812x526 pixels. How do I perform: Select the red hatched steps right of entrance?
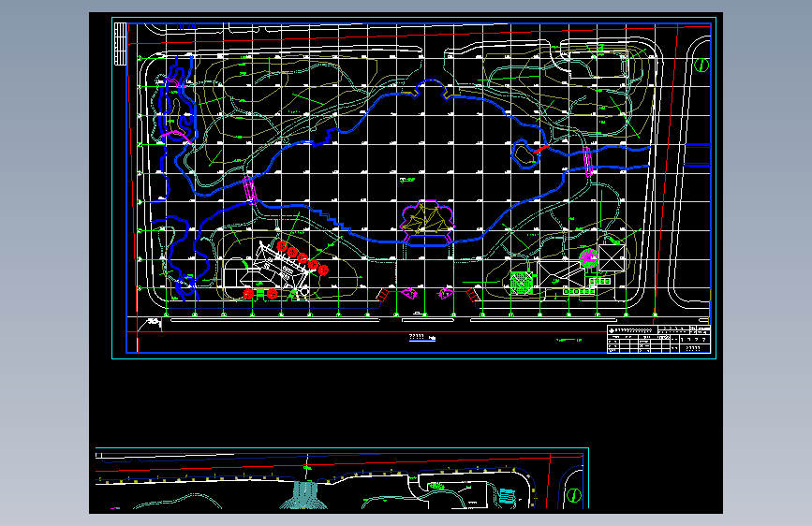(472, 295)
